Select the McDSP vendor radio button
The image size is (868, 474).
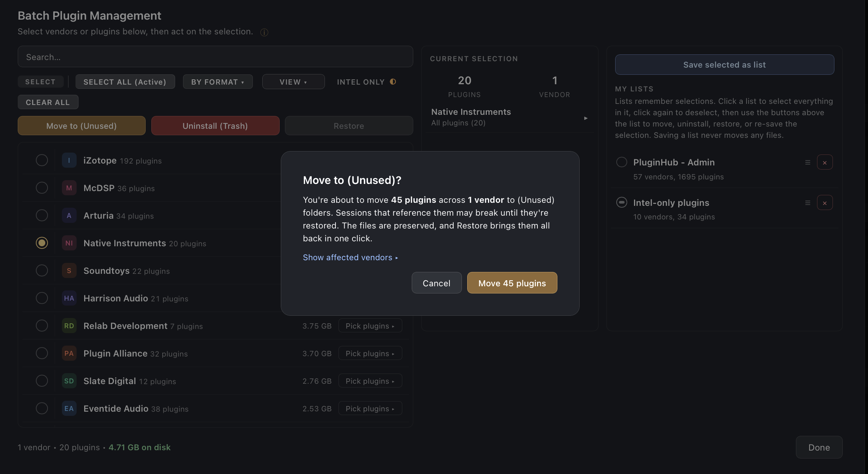point(42,188)
